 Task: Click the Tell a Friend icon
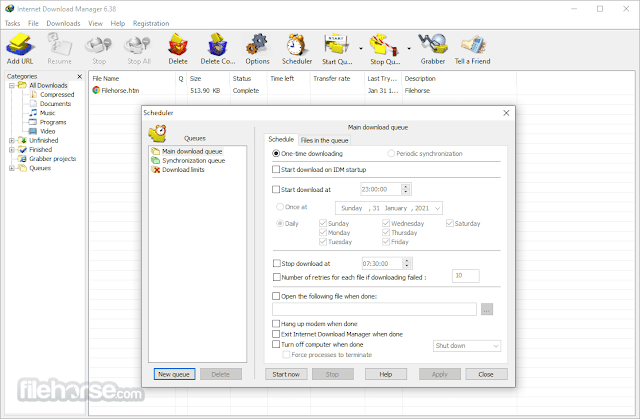click(x=472, y=49)
